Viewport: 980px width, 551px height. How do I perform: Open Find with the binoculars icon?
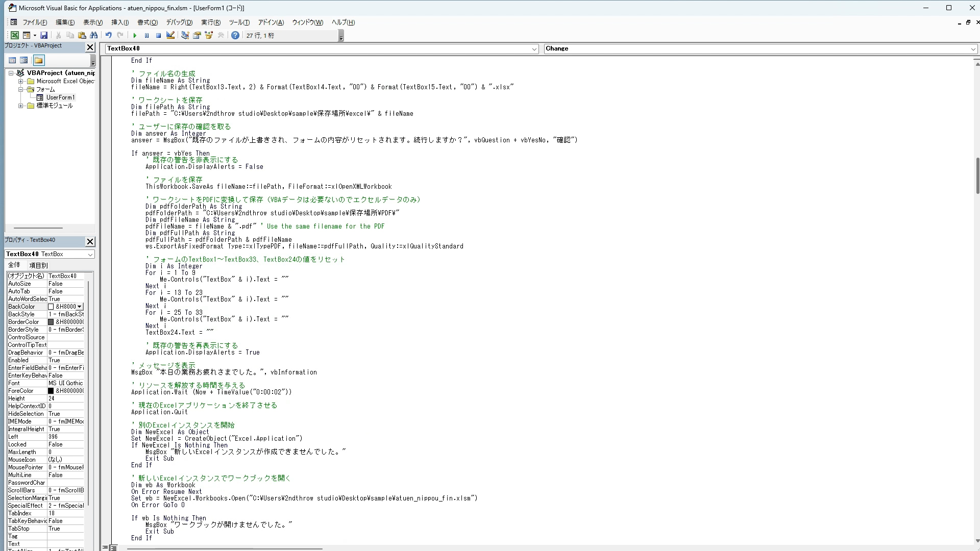93,35
